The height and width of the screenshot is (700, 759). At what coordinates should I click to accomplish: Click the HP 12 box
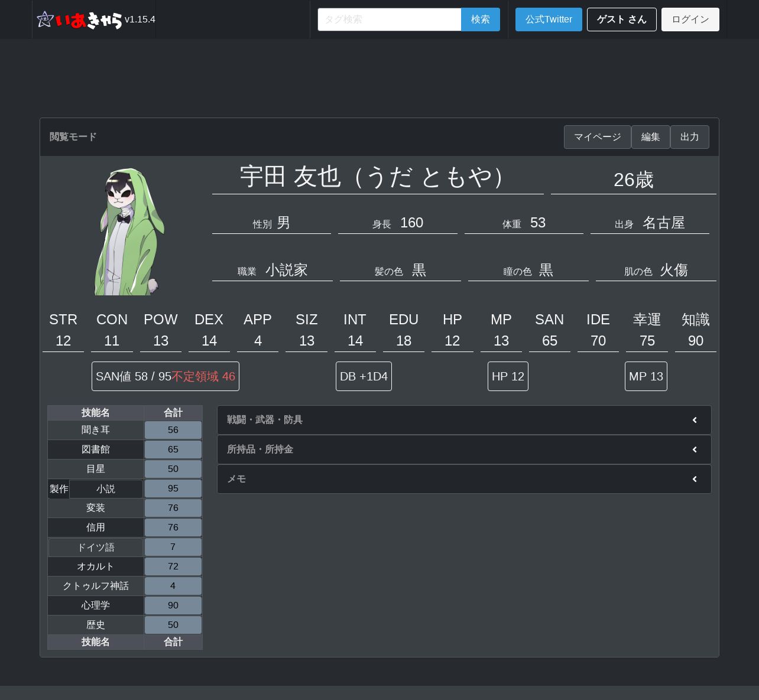[508, 376]
